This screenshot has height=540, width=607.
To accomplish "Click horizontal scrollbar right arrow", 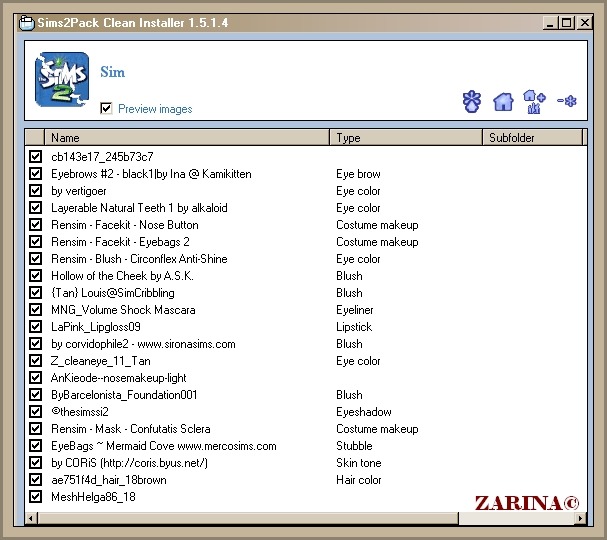I will pos(580,518).
